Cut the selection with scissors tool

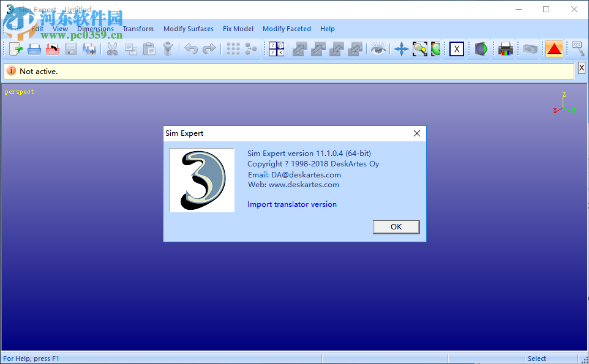tap(113, 49)
